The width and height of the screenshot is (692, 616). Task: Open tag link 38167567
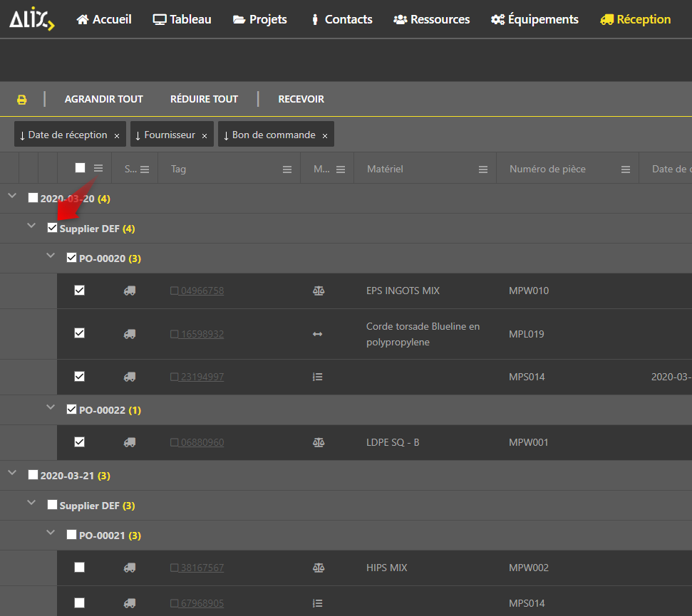pyautogui.click(x=197, y=568)
